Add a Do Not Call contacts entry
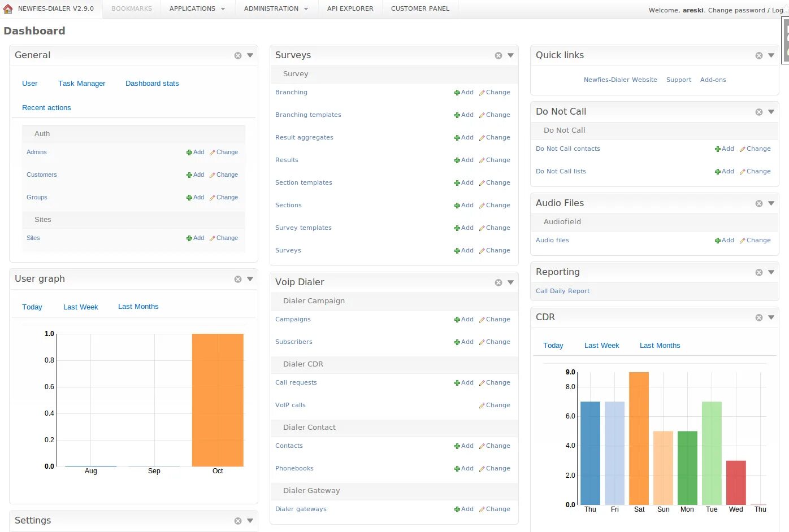Viewport: 789px width, 532px height. point(725,149)
